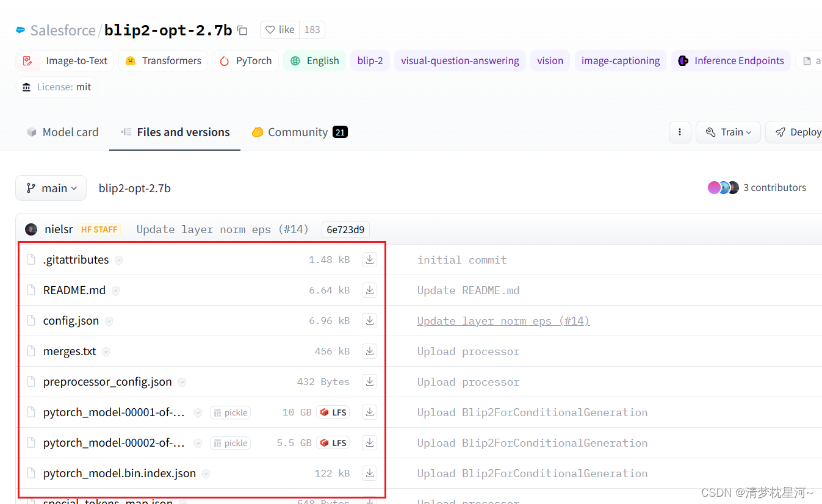The height and width of the screenshot is (504, 822).
Task: Select the Image-to-Text tag
Action: pyautogui.click(x=65, y=60)
